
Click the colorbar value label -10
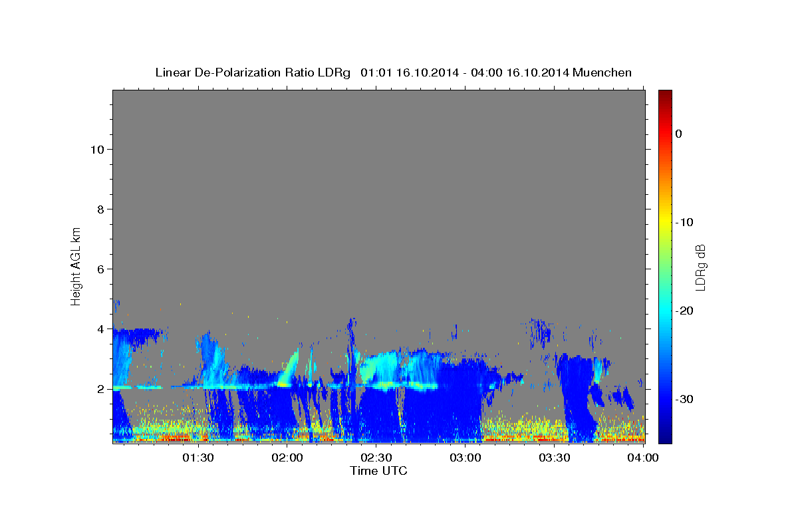coord(685,222)
